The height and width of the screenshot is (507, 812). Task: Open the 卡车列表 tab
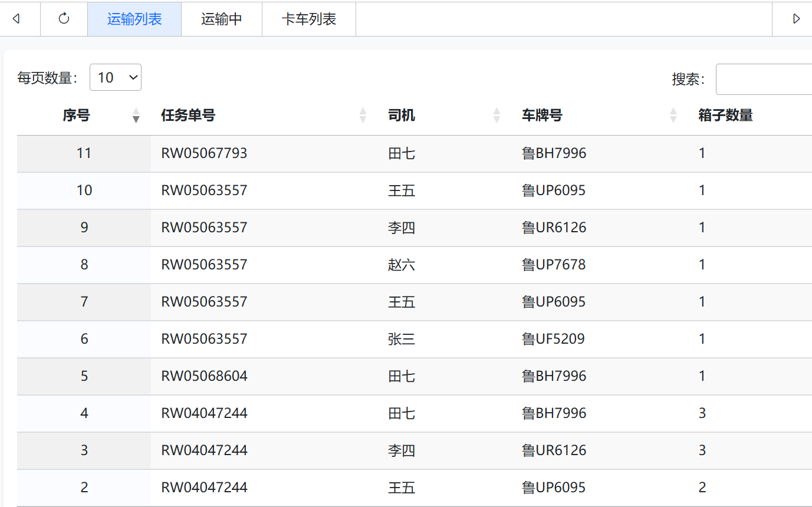(309, 19)
